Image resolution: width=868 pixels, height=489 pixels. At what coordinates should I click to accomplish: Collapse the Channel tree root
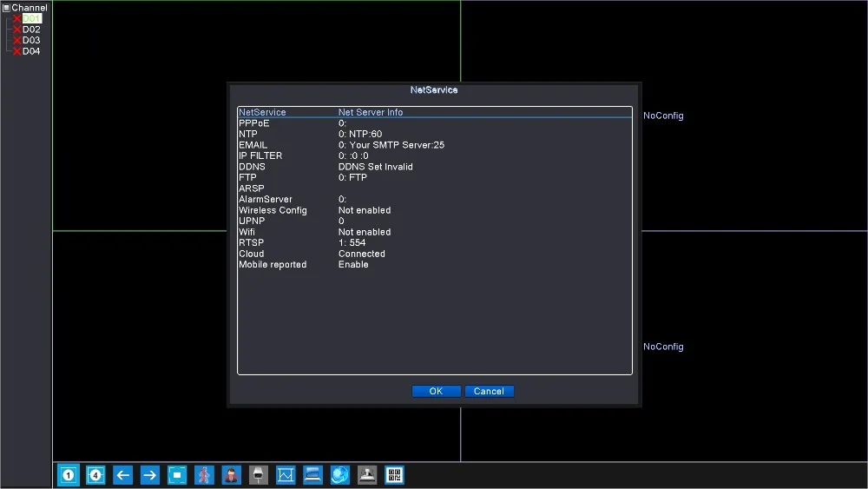[x=6, y=8]
